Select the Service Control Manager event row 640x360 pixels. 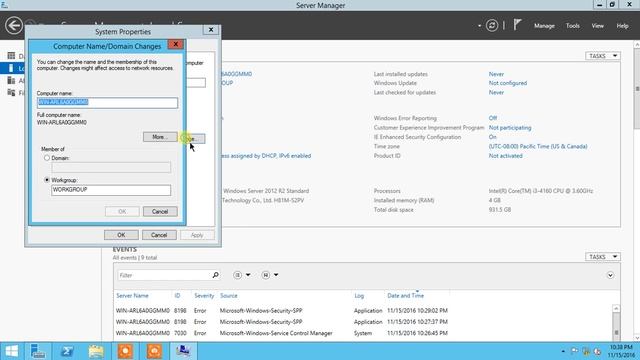tap(363, 333)
